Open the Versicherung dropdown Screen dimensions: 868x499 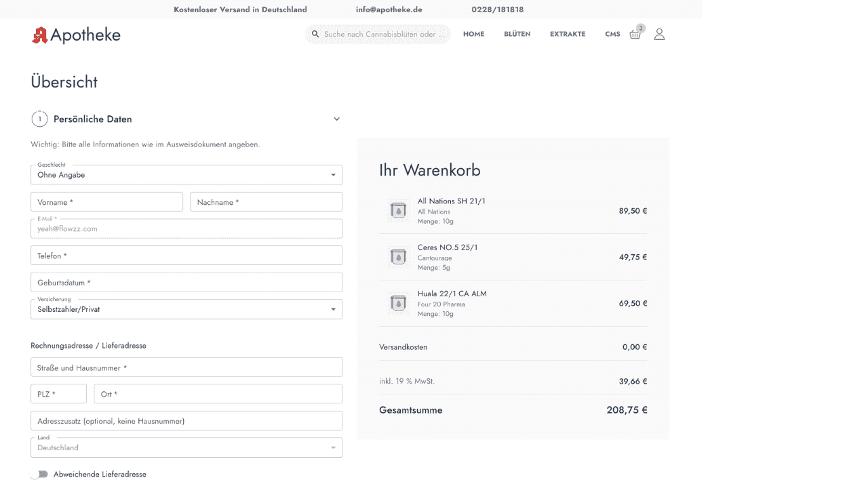pos(186,309)
